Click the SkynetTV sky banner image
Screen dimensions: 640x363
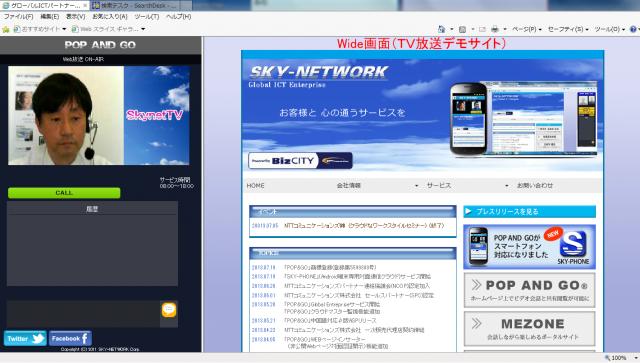(157, 116)
